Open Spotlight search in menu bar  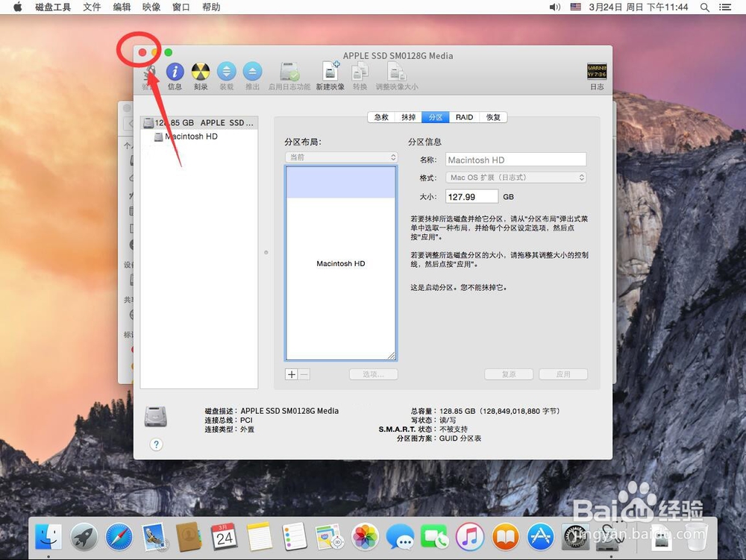[705, 7]
